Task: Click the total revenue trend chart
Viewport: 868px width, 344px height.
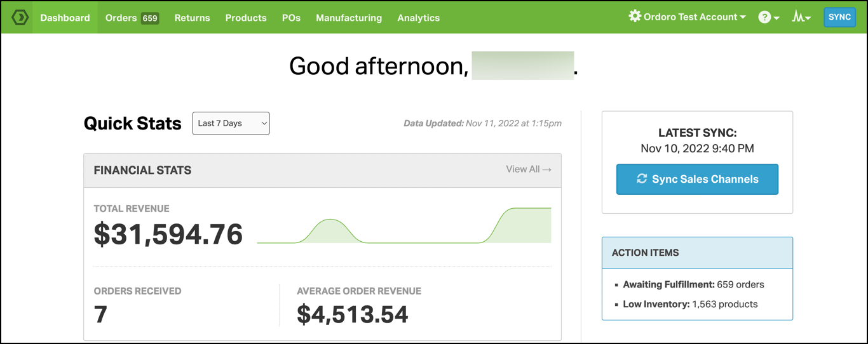Action: [x=403, y=226]
